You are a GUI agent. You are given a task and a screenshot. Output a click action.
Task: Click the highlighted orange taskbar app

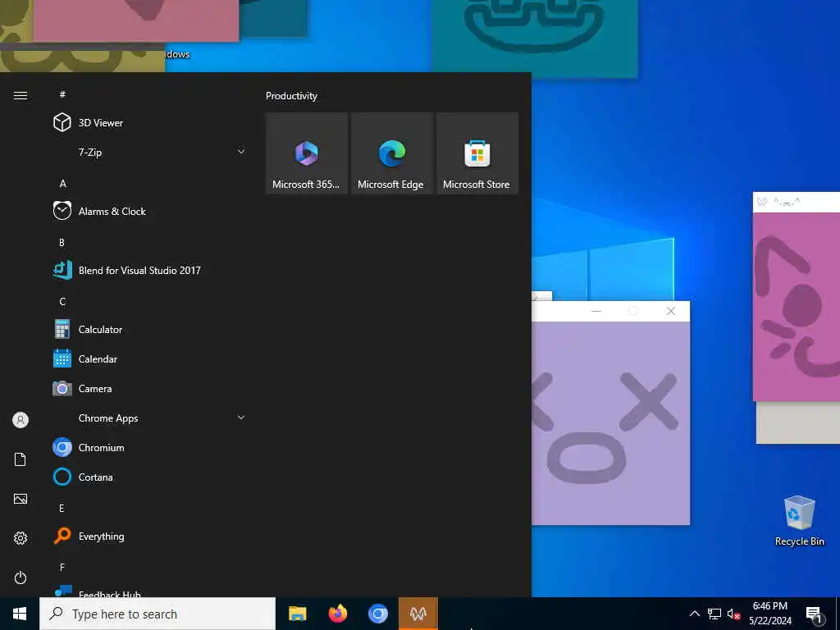[x=418, y=614]
